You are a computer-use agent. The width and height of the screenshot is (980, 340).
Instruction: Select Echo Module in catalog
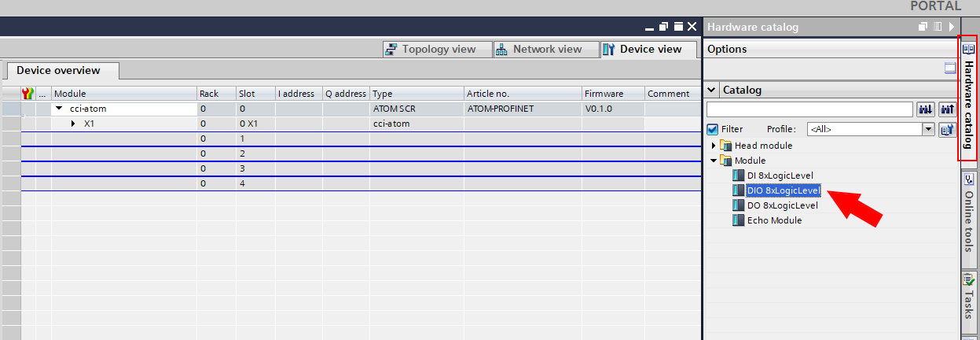click(774, 220)
